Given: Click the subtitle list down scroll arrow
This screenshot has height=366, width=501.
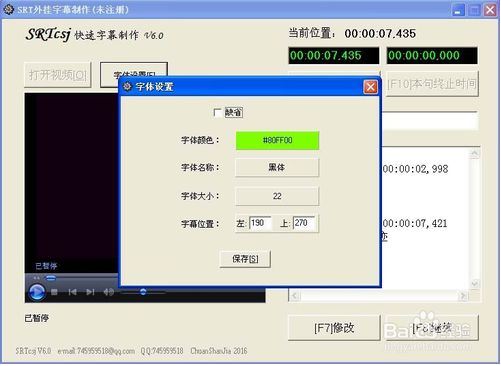Looking at the screenshot, I should point(474,284).
